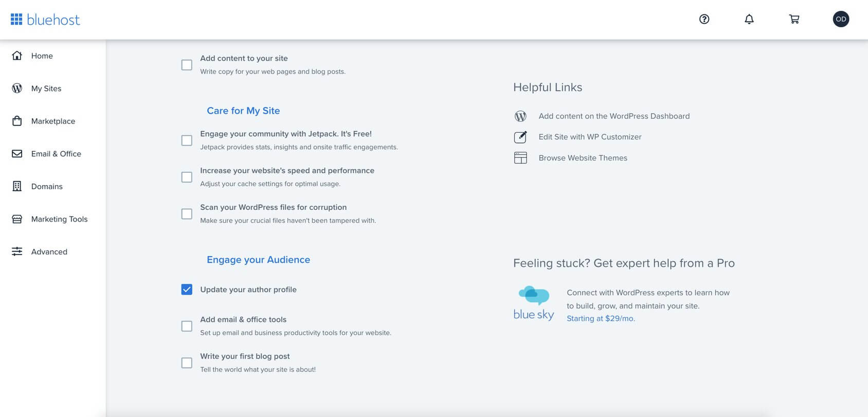Select the My Sites WordPress icon

tap(16, 88)
